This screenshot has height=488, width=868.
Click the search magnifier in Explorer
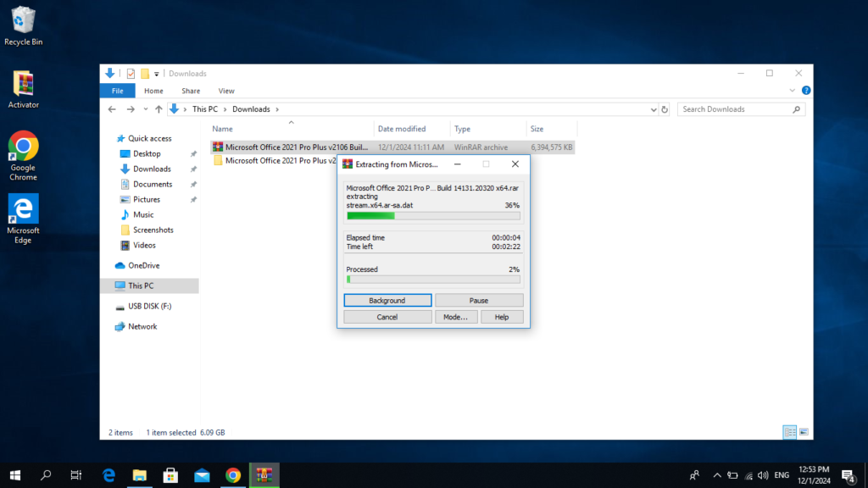pos(796,109)
